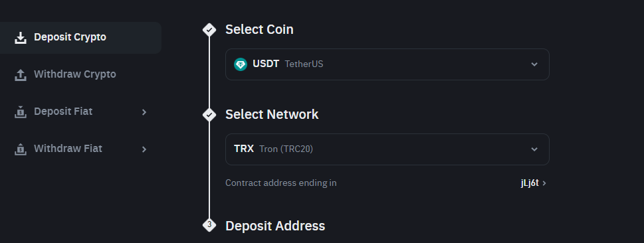Click the Select Coin checkmark step marker
The height and width of the screenshot is (243, 644).
[x=209, y=30]
